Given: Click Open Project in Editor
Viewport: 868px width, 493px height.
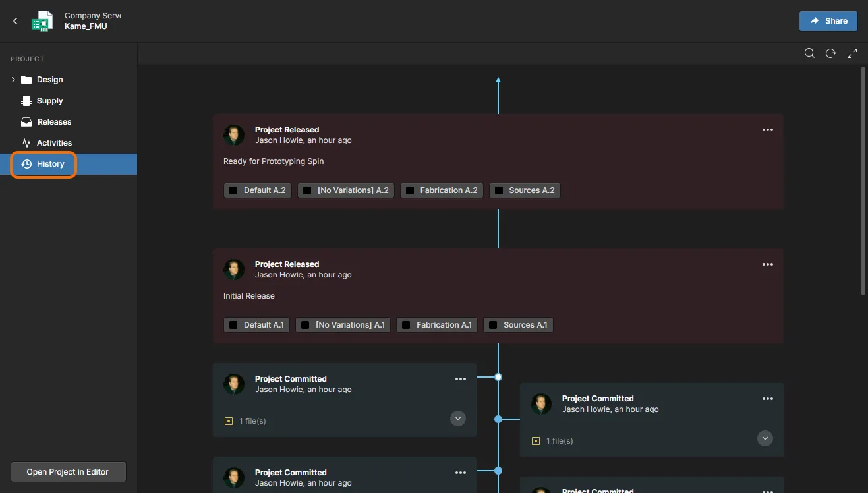Looking at the screenshot, I should 68,472.
